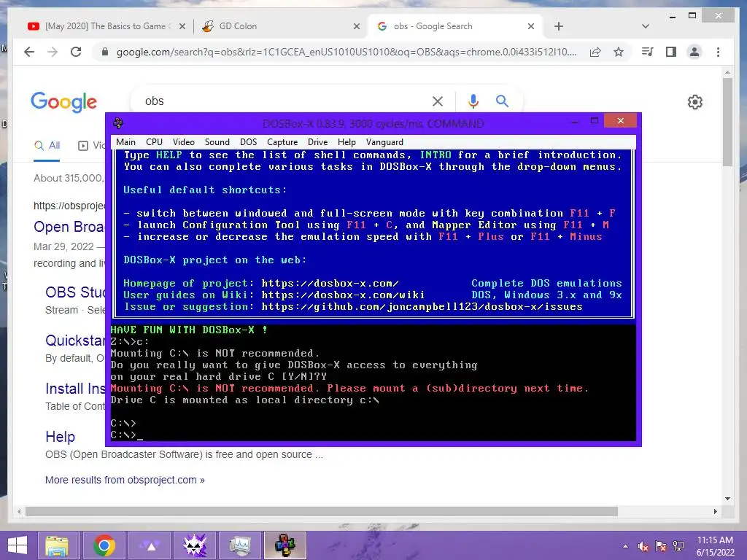Click horizontal scroll right arrow
The image size is (747, 560).
715,511
